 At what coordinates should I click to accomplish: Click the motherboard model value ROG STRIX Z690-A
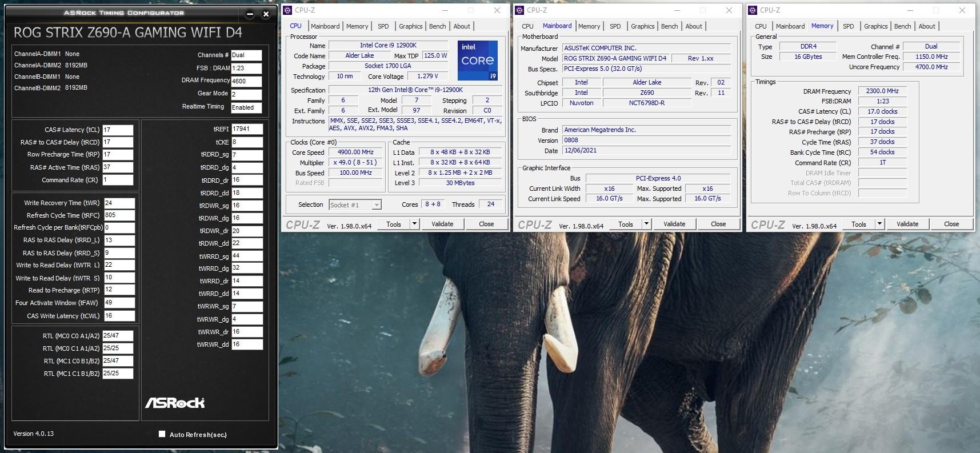[x=615, y=58]
